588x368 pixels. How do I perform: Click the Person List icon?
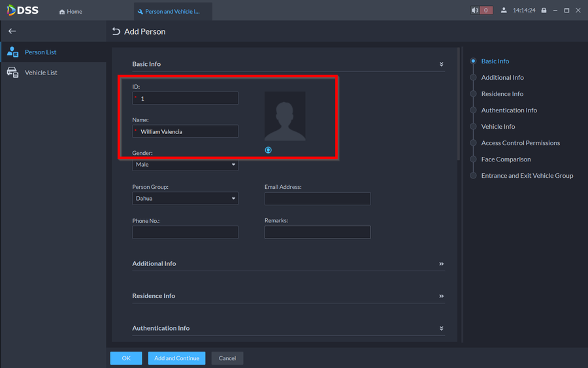coord(12,52)
